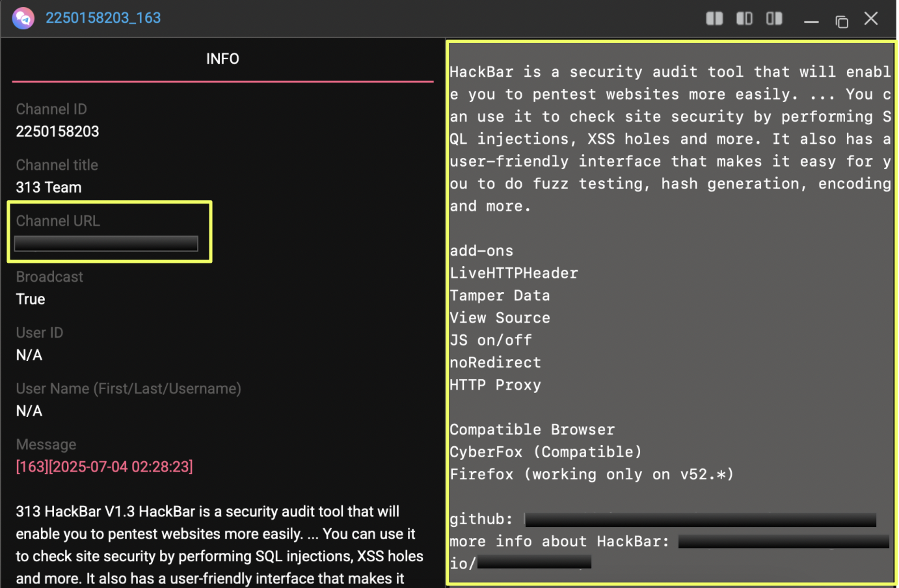Image resolution: width=899 pixels, height=588 pixels.
Task: Select the N/A value under User Name
Action: point(29,411)
